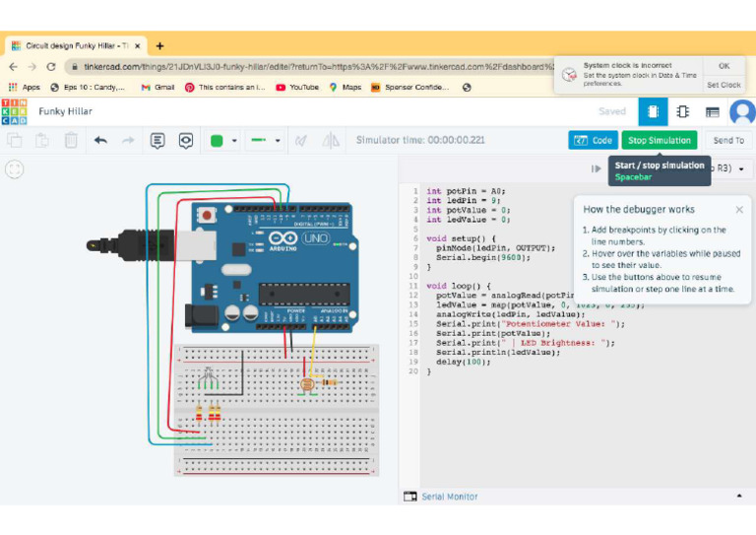Open the YouTube bookmark
756x535 pixels.
297,88
